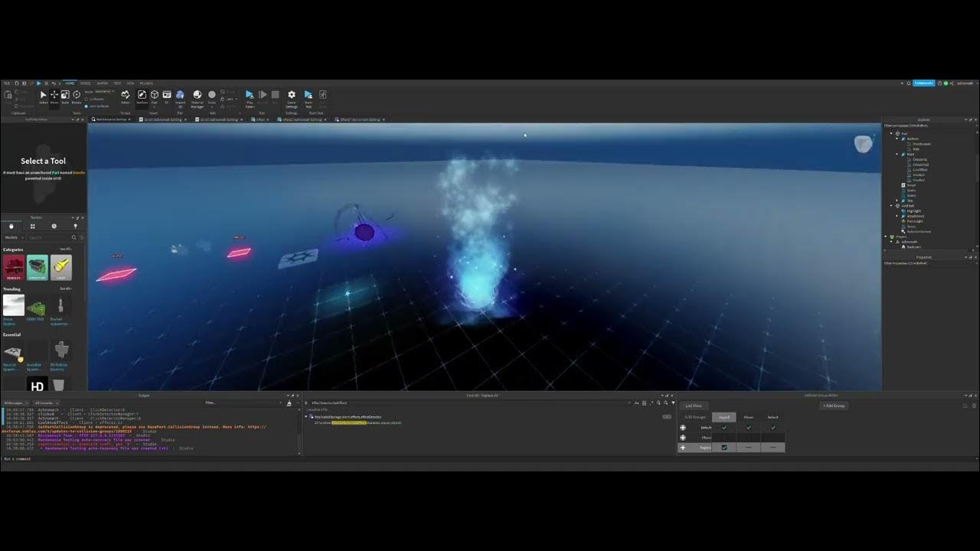Click List View in Collision Groups Editor
Screen dimensions: 980x551
pyautogui.click(x=694, y=406)
